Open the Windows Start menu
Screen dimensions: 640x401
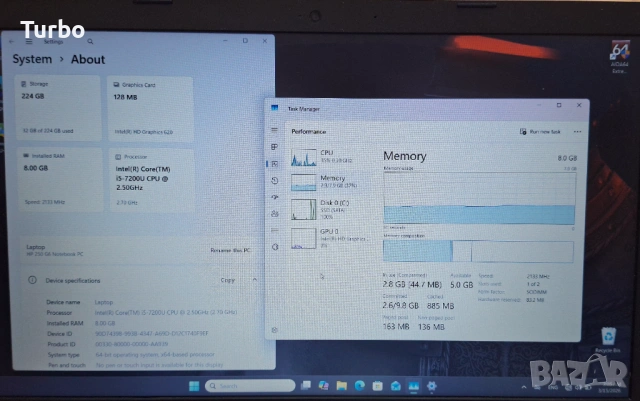point(194,386)
